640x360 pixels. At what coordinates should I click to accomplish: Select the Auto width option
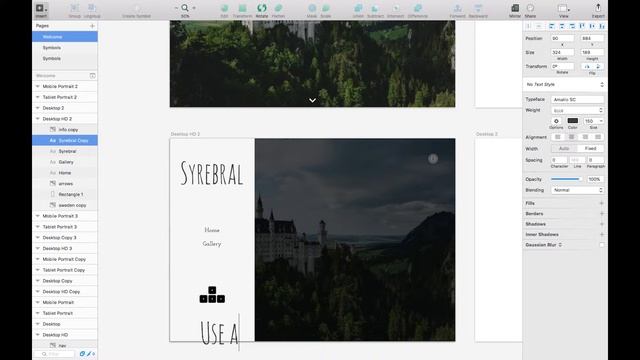(564, 149)
